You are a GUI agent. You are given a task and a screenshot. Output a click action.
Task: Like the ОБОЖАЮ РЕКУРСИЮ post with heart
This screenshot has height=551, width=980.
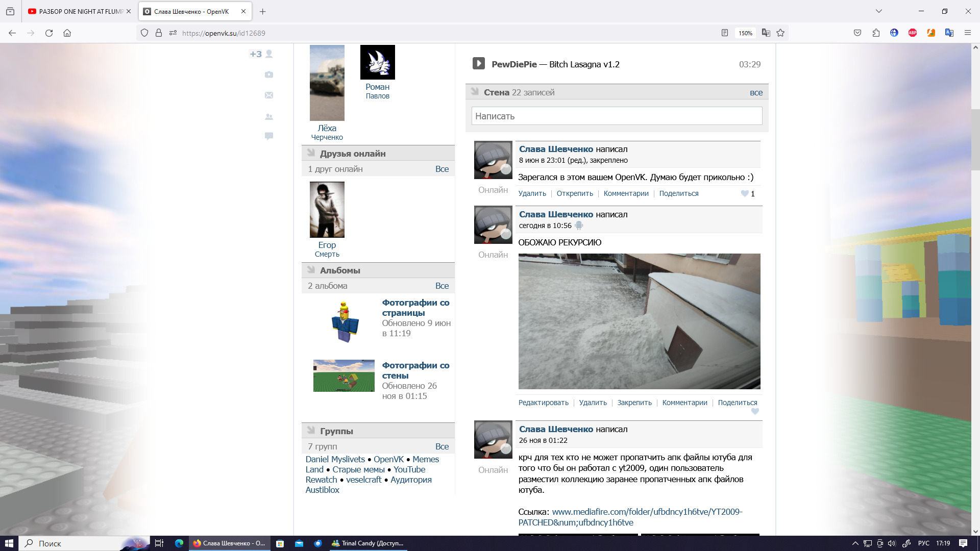click(x=755, y=411)
